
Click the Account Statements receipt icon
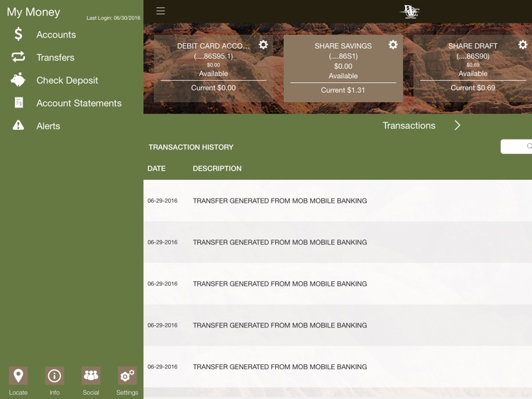[18, 103]
